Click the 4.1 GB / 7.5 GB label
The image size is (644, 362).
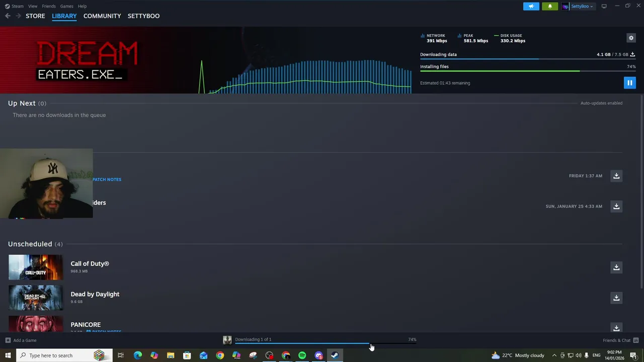[612, 54]
